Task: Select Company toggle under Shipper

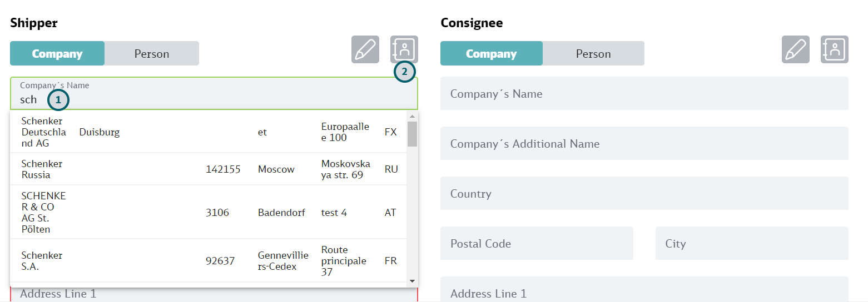Action: point(57,53)
